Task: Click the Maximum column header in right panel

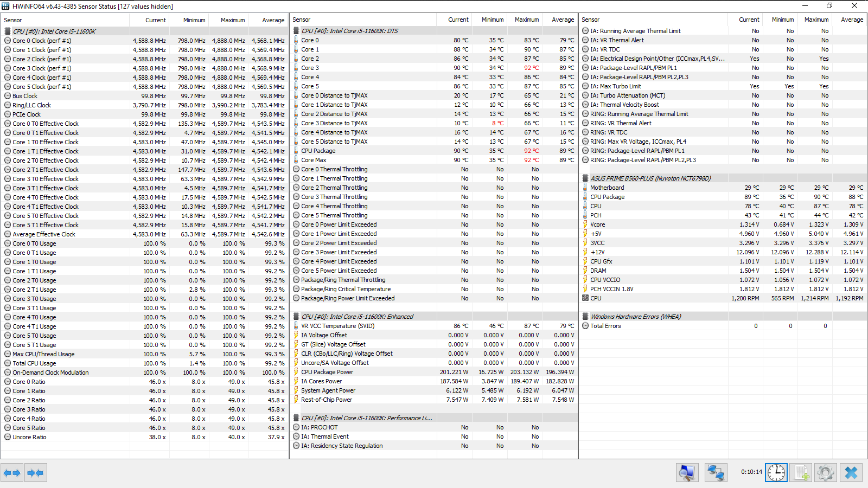Action: 815,20
